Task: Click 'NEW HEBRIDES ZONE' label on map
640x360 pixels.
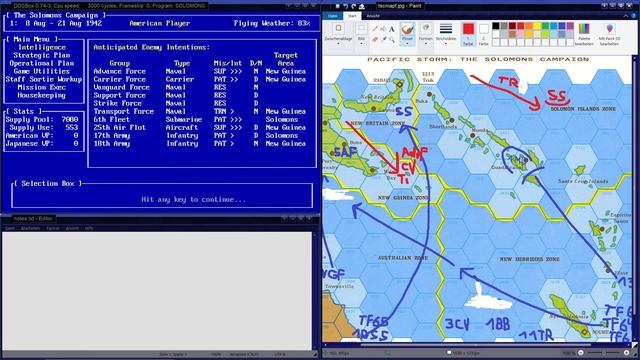Action: click(x=529, y=259)
